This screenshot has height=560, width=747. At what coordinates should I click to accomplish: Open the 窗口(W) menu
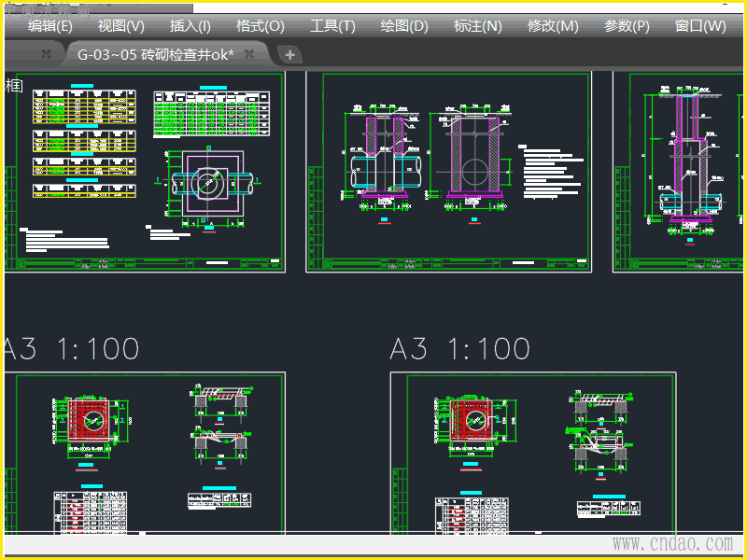[700, 26]
